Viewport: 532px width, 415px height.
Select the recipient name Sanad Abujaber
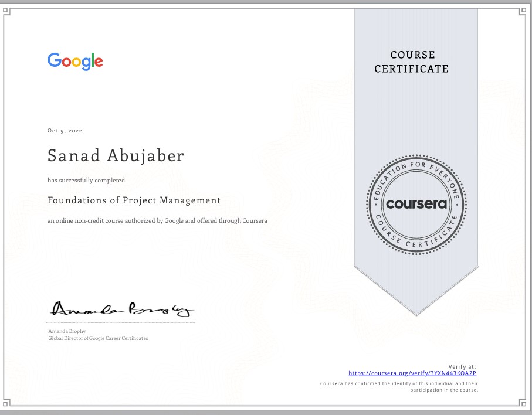[x=116, y=155]
